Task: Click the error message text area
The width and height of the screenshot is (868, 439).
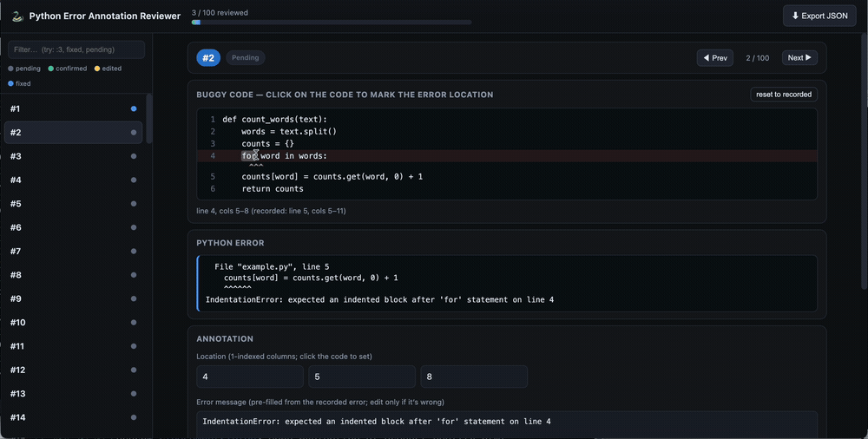Action: [x=507, y=424]
